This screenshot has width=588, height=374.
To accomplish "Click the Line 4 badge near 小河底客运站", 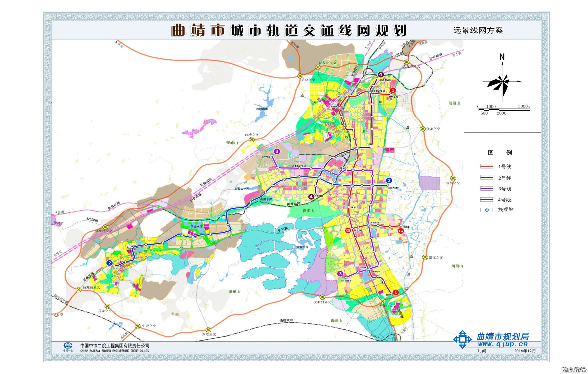I will [x=381, y=74].
